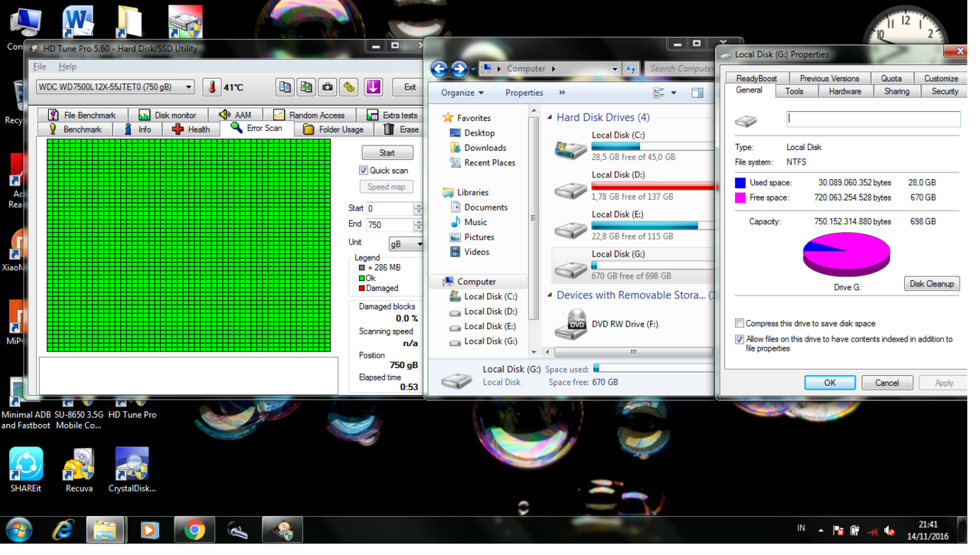Image resolution: width=980 pixels, height=555 pixels.
Task: Click the copy text to clipboard icon
Action: click(285, 87)
